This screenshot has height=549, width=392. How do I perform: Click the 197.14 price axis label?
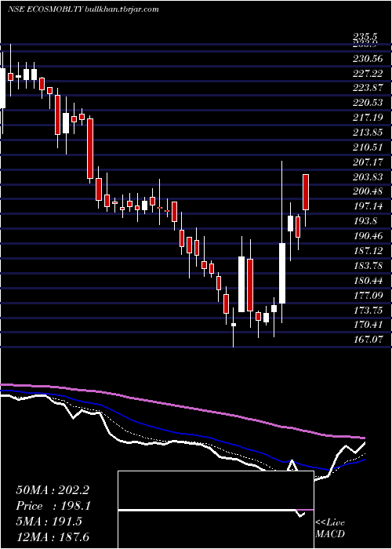click(367, 206)
